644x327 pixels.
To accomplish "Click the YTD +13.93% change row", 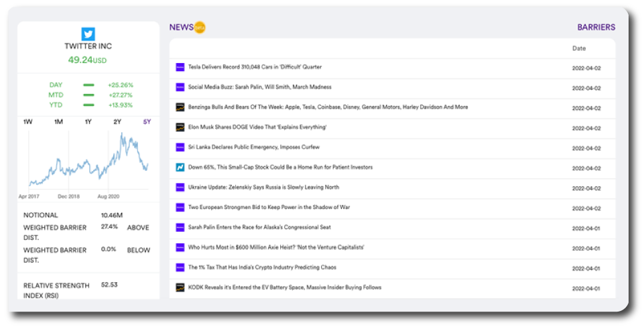I will (x=90, y=105).
